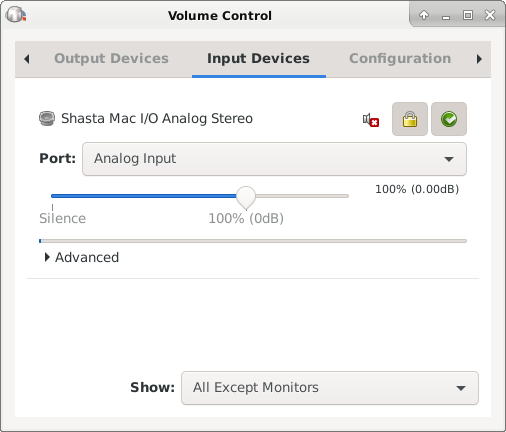This screenshot has width=506, height=432.
Task: Toggle the lock channels padlock button
Action: (x=410, y=119)
